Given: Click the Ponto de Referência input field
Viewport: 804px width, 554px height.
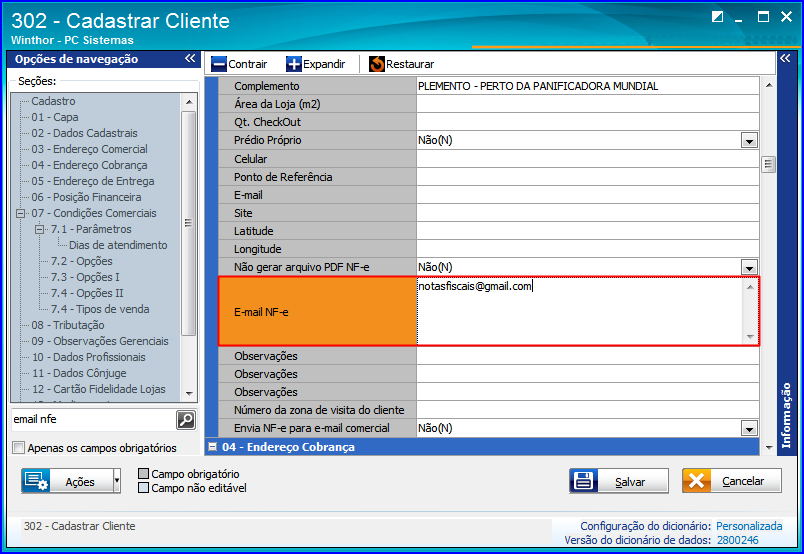Looking at the screenshot, I should coord(588,177).
